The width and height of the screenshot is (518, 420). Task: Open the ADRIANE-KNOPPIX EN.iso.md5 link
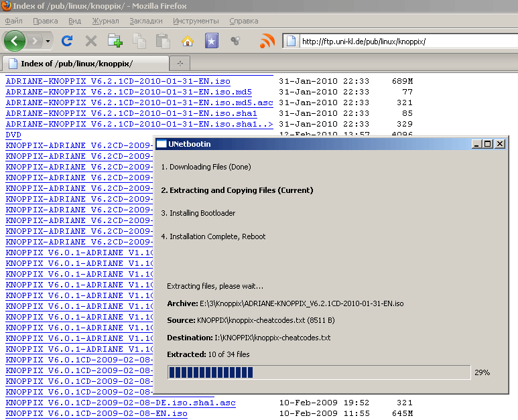pyautogui.click(x=129, y=92)
